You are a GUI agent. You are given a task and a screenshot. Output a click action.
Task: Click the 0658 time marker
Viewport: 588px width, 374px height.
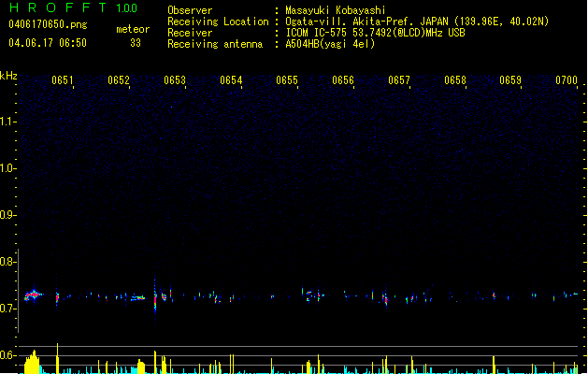pyautogui.click(x=455, y=80)
